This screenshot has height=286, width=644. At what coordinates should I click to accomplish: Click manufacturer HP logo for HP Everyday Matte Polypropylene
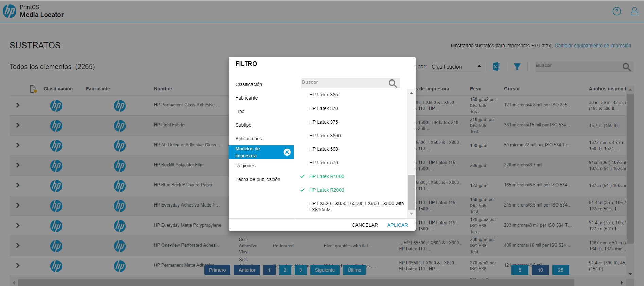coord(120,226)
